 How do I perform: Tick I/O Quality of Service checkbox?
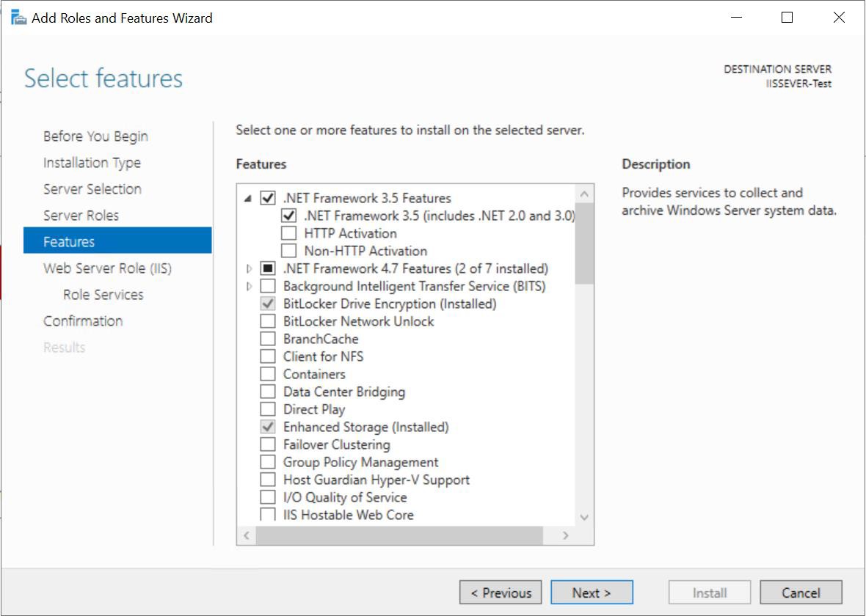point(268,497)
